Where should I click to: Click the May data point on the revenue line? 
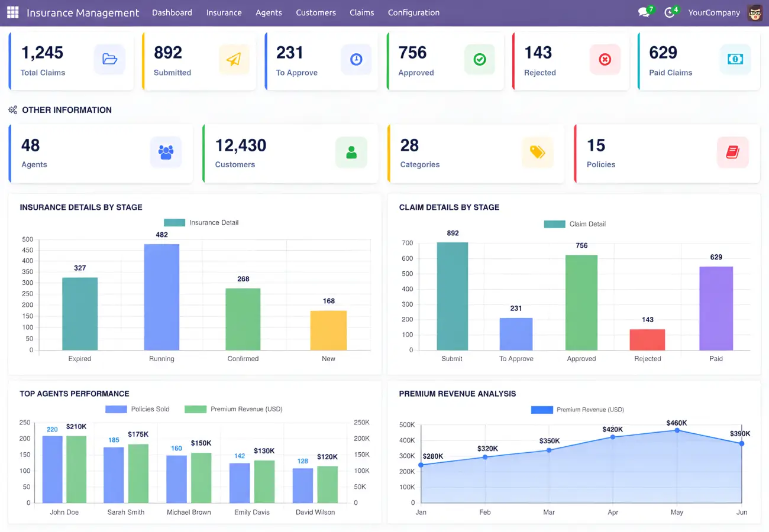pos(677,430)
